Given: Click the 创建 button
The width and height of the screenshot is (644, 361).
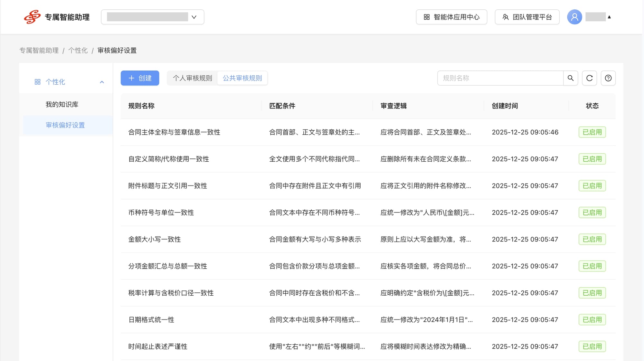Looking at the screenshot, I should [x=140, y=78].
